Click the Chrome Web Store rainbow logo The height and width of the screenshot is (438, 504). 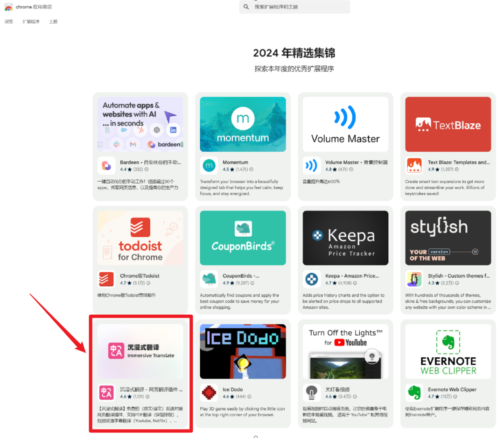[x=9, y=7]
